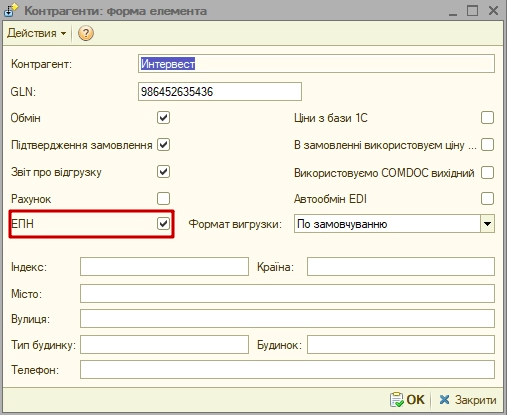Click the OK clipboard icon button

[397, 399]
